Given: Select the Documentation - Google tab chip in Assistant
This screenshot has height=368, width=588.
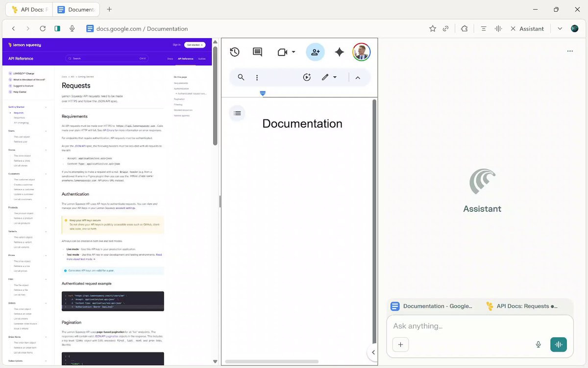Looking at the screenshot, I should (432, 306).
